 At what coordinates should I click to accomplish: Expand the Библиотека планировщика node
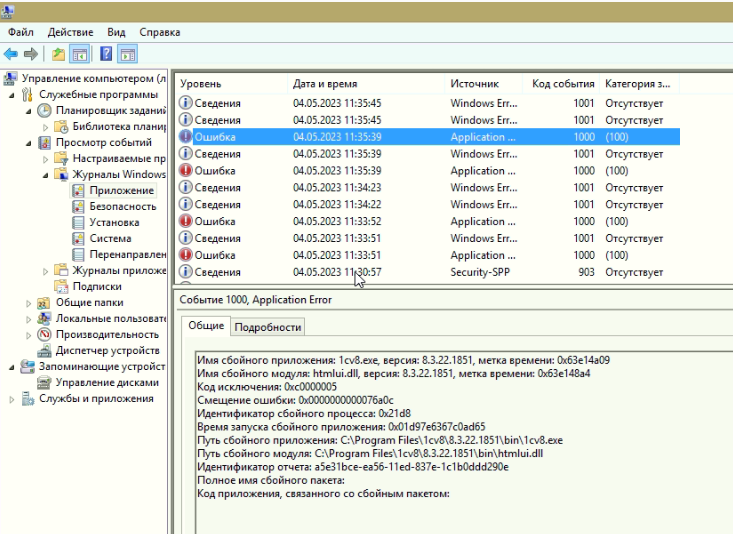pyautogui.click(x=45, y=127)
